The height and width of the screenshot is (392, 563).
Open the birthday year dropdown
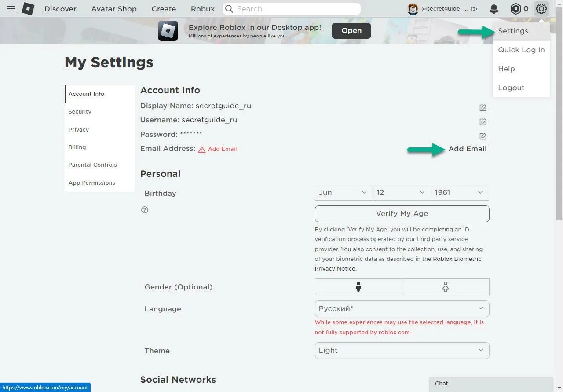pyautogui.click(x=460, y=193)
